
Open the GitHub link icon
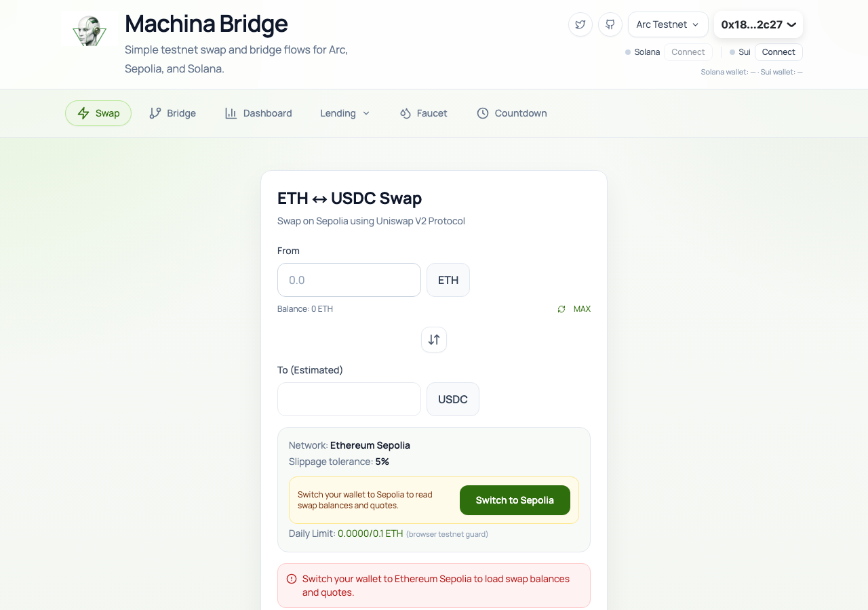[x=610, y=24]
